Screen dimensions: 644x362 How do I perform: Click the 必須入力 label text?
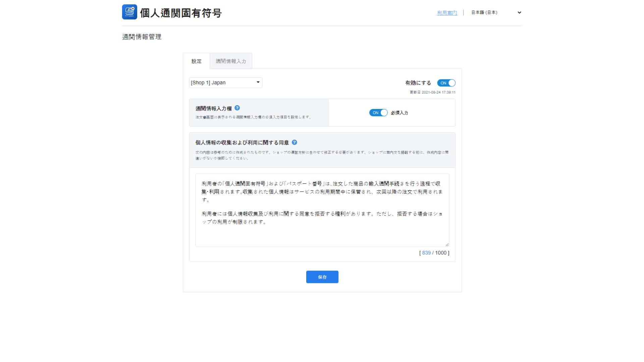click(x=399, y=113)
